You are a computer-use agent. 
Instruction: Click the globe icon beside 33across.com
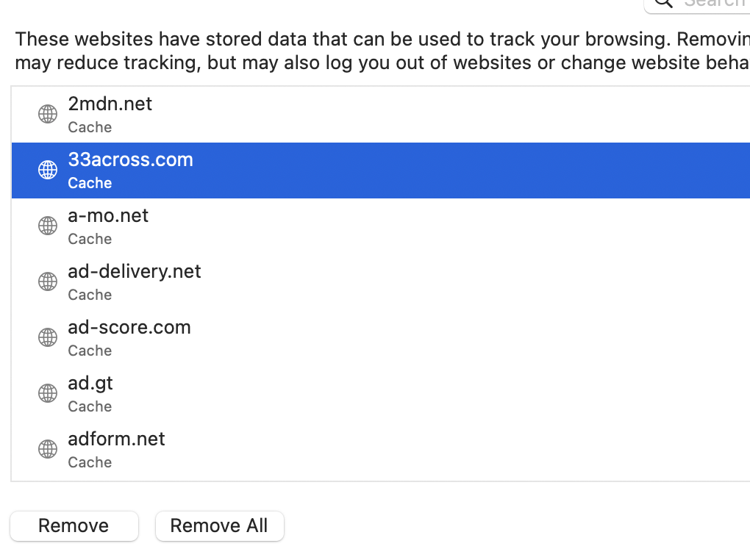(x=48, y=170)
